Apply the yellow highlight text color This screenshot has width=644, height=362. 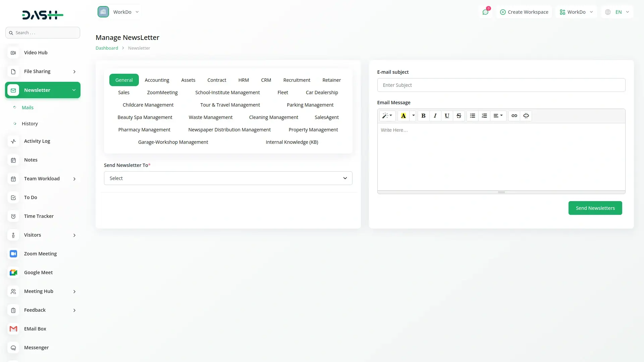coord(403,116)
